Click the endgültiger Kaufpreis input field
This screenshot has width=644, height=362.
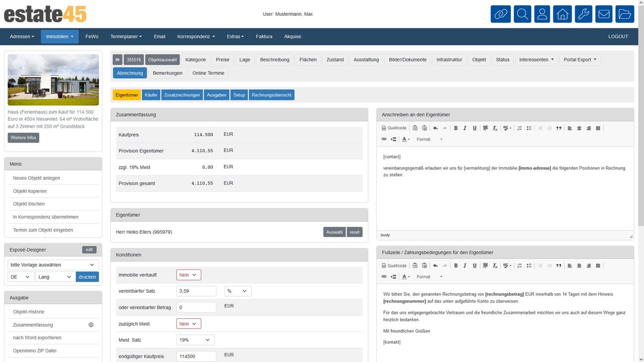196,357
